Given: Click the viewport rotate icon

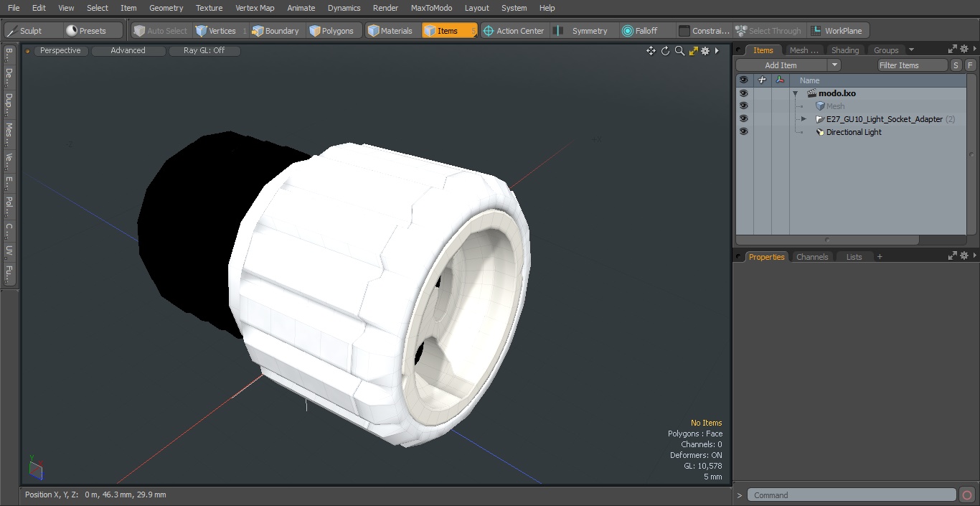Looking at the screenshot, I should tap(665, 51).
